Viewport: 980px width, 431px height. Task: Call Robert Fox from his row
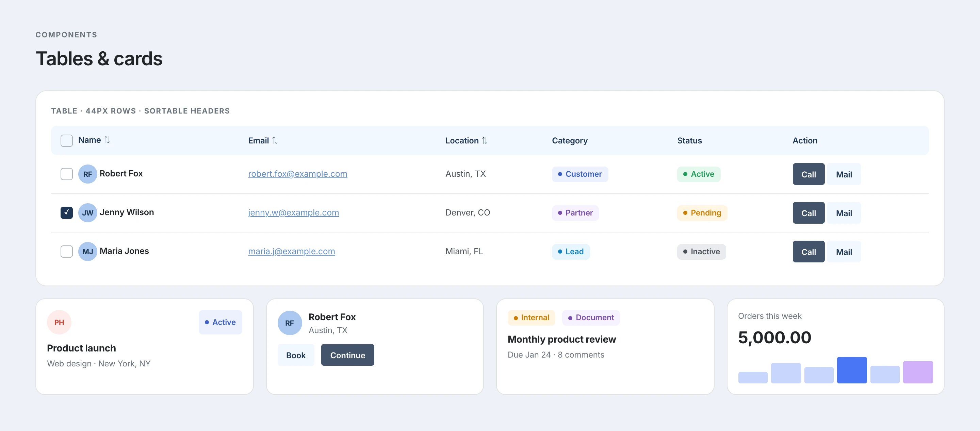coord(808,174)
